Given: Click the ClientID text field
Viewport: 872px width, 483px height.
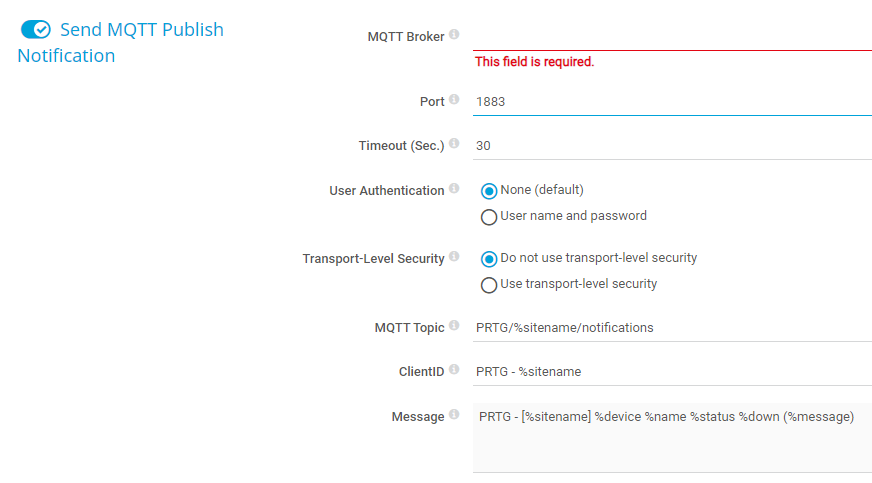Looking at the screenshot, I should [672, 371].
